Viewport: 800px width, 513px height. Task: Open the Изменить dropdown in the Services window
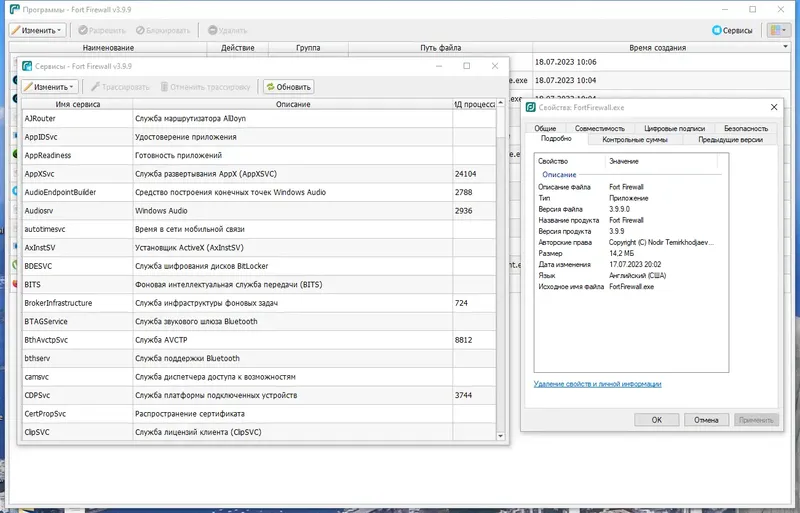click(49, 87)
